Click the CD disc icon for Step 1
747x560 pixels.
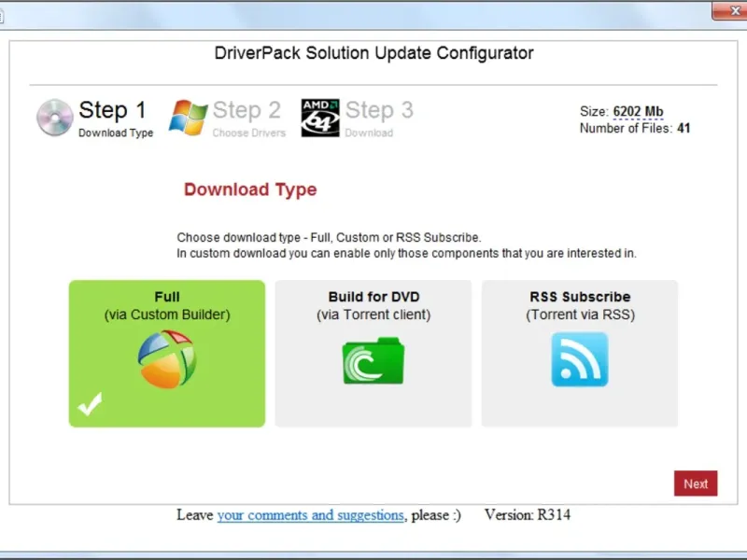click(x=55, y=118)
